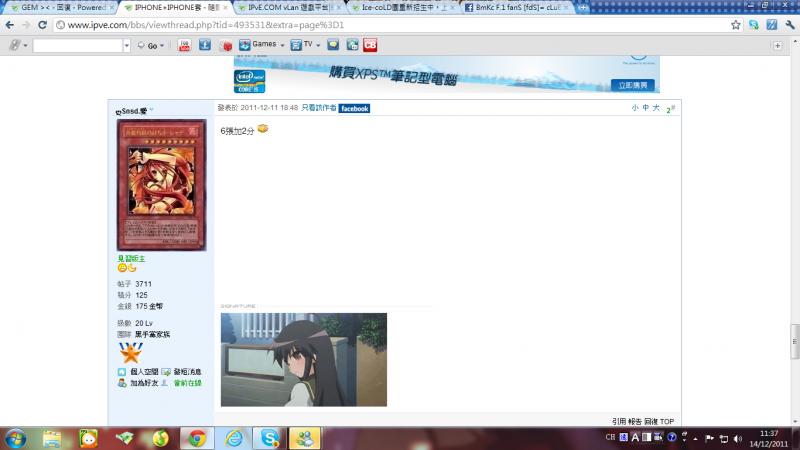Go back using the browser Back arrow
This screenshot has width=800, height=450.
tap(10, 25)
